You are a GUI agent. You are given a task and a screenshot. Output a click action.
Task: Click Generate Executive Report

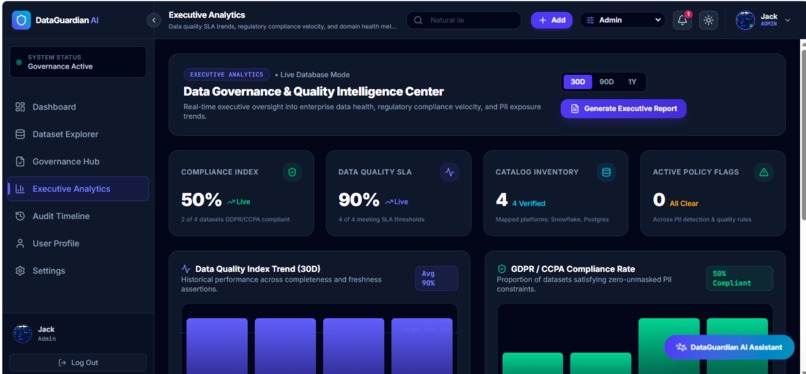(624, 108)
